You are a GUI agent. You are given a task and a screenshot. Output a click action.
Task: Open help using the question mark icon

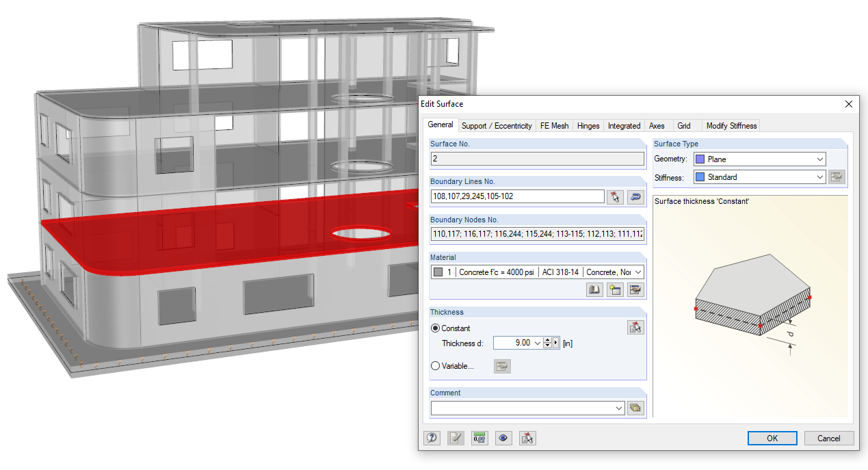point(432,438)
